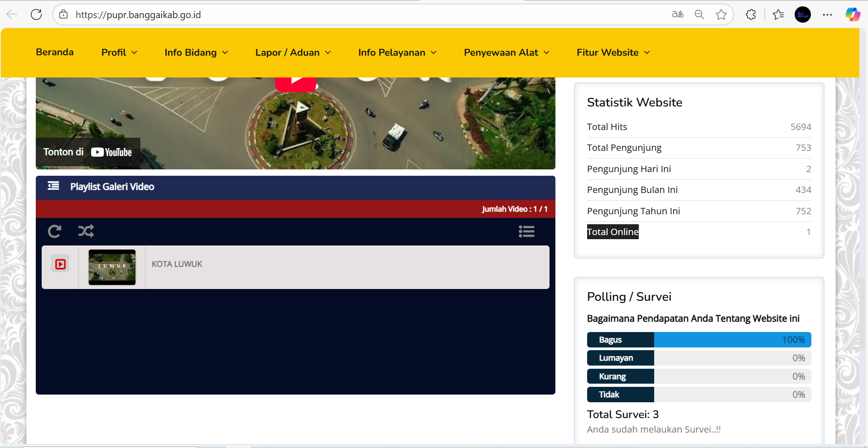Click the KOTA LUWUK video thumbnail
Screen dimensions: 868x448
coord(111,267)
